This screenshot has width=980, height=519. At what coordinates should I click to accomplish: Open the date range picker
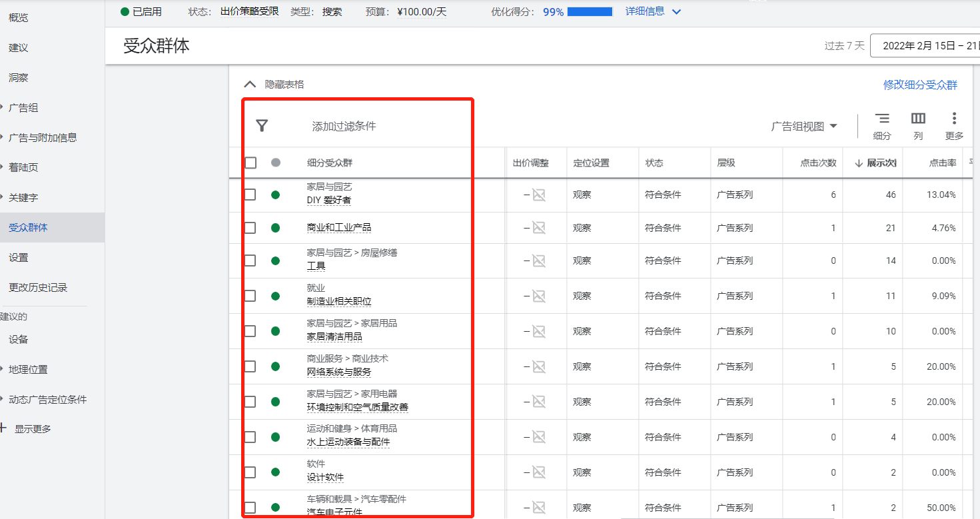[x=925, y=45]
